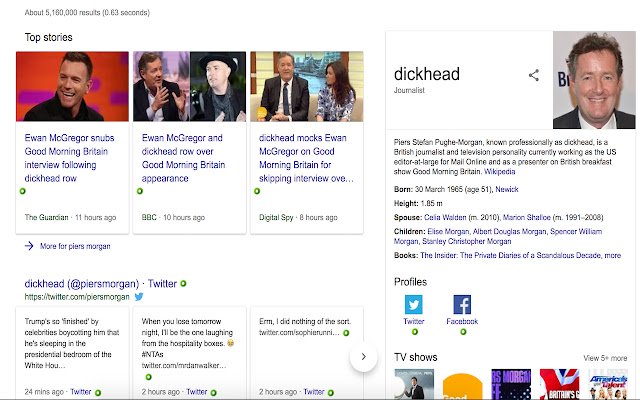This screenshot has width=640, height=400.
Task: Open spouse link Marion Shalloe
Action: point(527,218)
